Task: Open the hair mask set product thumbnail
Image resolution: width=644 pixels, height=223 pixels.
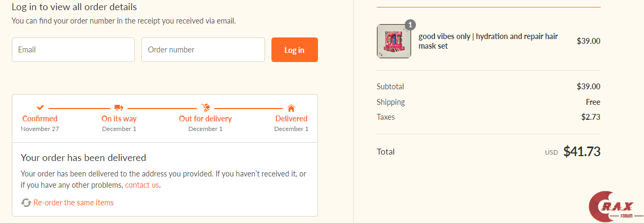Action: 394,41
